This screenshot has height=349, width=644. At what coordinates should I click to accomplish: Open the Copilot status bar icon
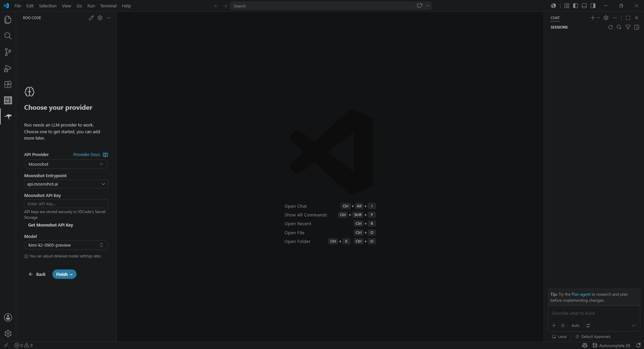585,345
